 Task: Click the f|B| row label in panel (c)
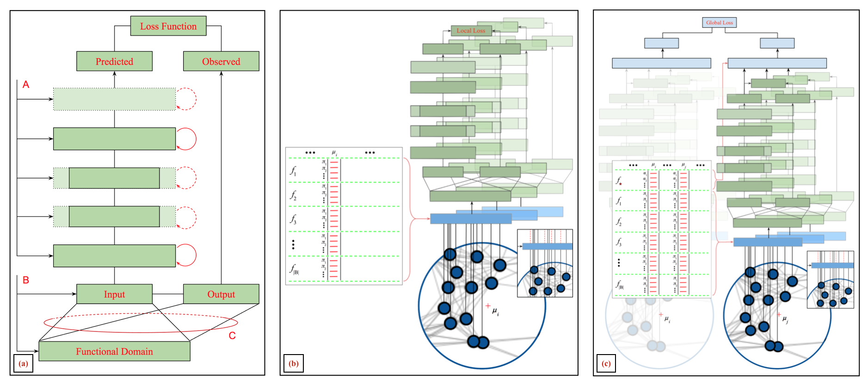pos(620,285)
